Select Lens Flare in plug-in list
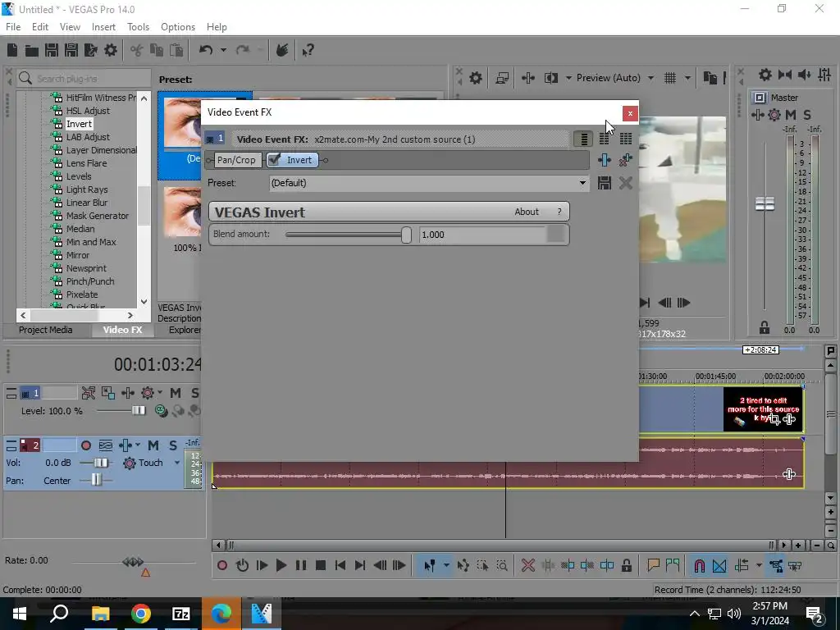Image resolution: width=840 pixels, height=630 pixels. coord(86,163)
